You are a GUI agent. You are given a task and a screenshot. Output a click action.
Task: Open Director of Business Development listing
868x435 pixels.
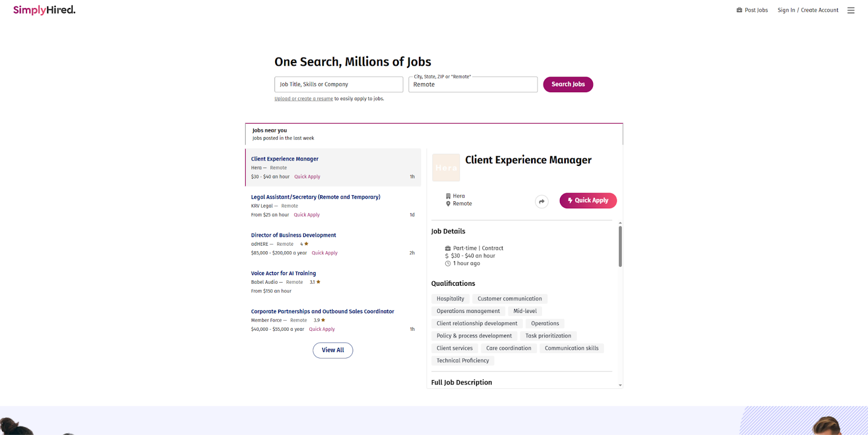point(293,235)
